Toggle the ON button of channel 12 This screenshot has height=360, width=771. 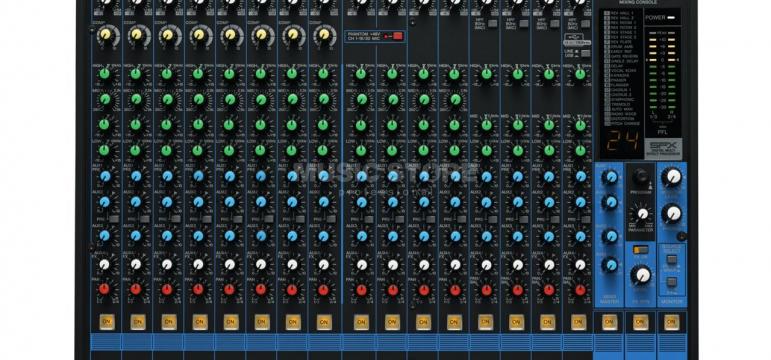(x=454, y=322)
